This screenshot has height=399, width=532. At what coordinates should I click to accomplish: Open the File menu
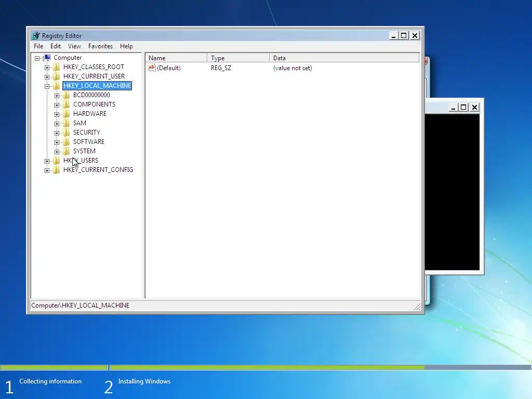[38, 46]
